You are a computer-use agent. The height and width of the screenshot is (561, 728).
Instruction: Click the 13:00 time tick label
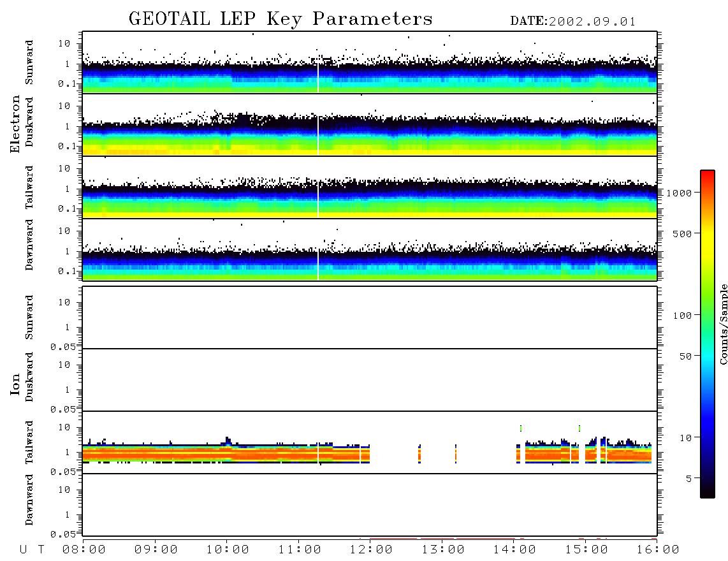443,550
